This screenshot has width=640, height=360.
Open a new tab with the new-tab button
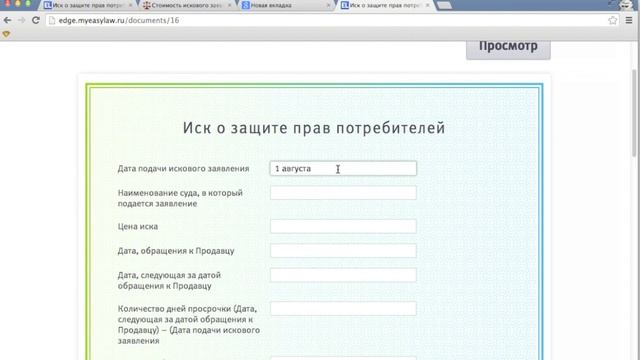[444, 5]
